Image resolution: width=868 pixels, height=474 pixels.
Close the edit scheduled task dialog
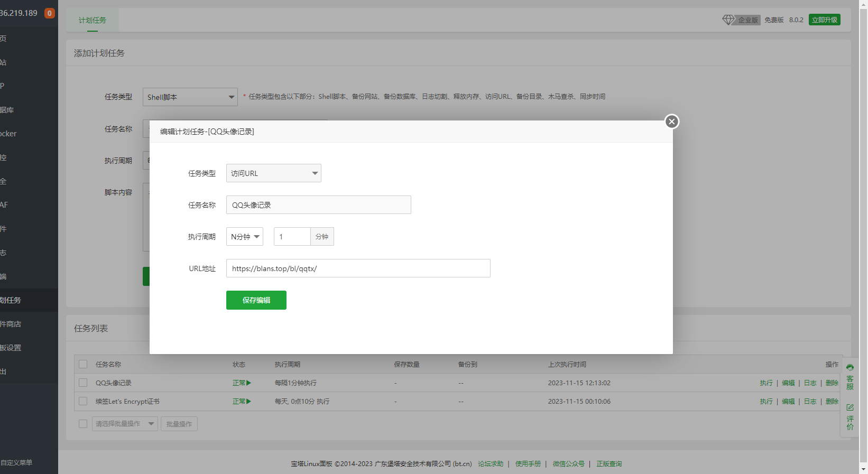[x=671, y=122]
